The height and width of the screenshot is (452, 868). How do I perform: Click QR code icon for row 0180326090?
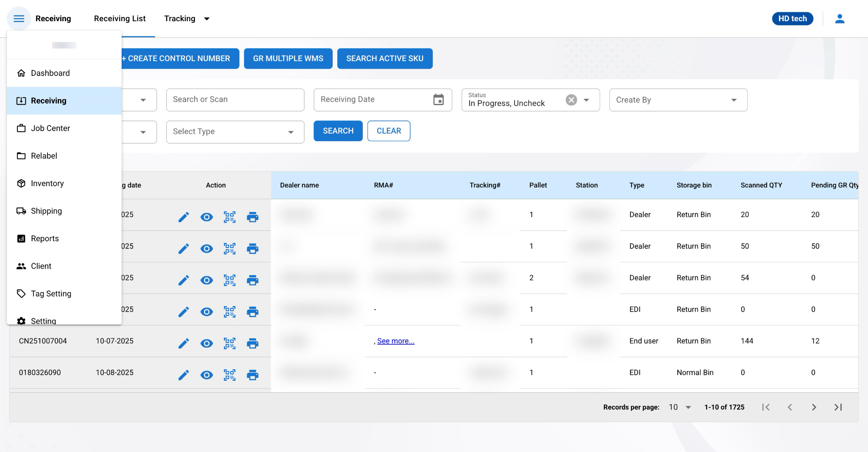230,375
